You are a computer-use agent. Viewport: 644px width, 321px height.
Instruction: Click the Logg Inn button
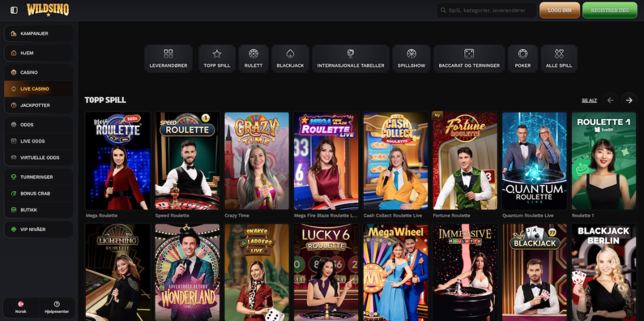[x=559, y=10]
